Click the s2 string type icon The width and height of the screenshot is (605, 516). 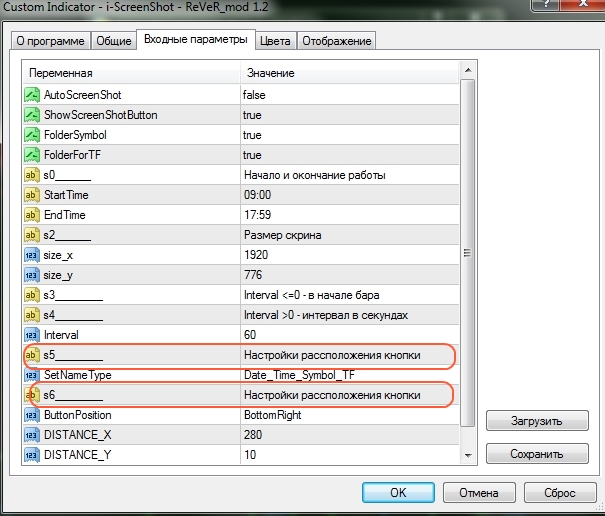[32, 235]
